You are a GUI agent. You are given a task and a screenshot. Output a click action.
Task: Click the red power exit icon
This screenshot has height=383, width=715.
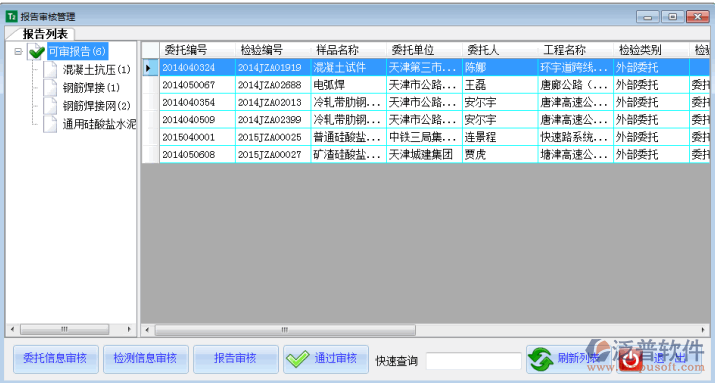click(x=632, y=360)
